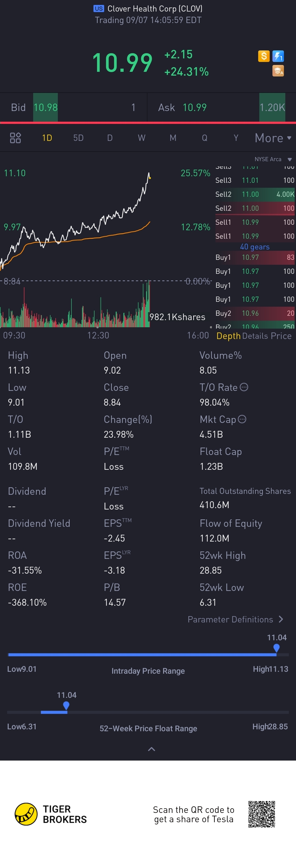Click the Intraday Price Range marker
Screen dimensions: 296x868
click(x=277, y=648)
